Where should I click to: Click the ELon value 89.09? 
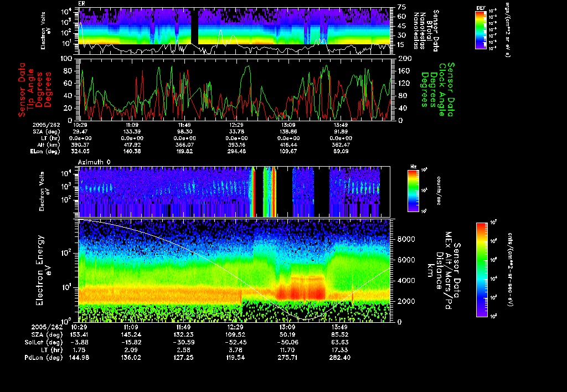[x=341, y=152]
